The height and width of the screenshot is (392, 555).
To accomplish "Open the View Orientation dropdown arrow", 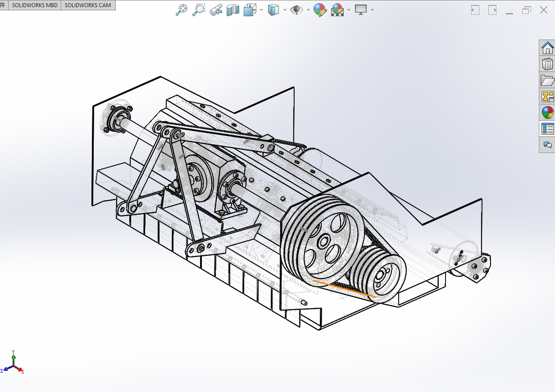I will [x=261, y=10].
